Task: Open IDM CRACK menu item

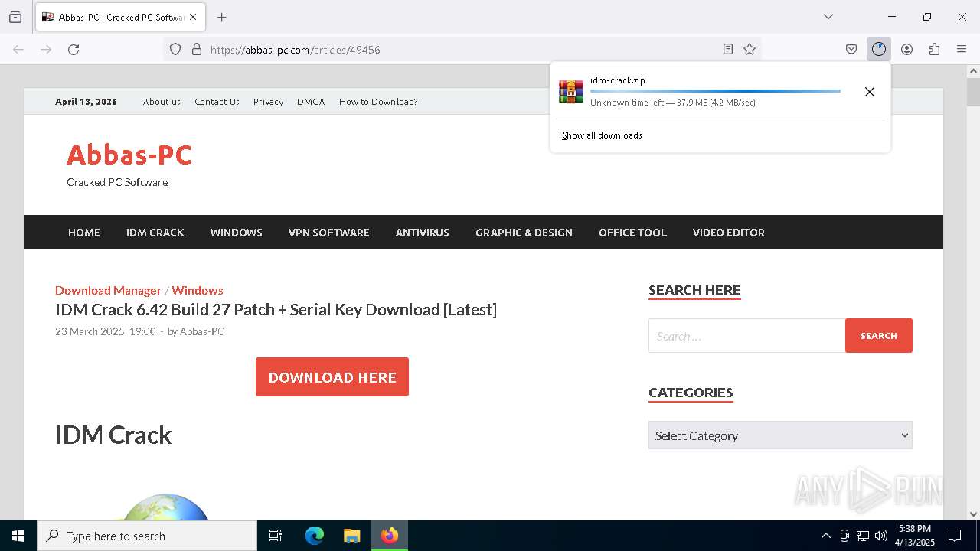Action: click(155, 233)
